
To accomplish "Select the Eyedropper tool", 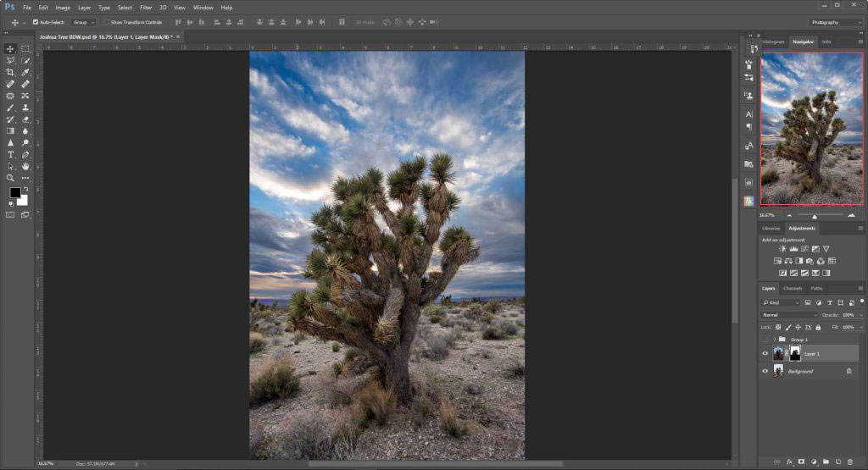I will coord(25,73).
